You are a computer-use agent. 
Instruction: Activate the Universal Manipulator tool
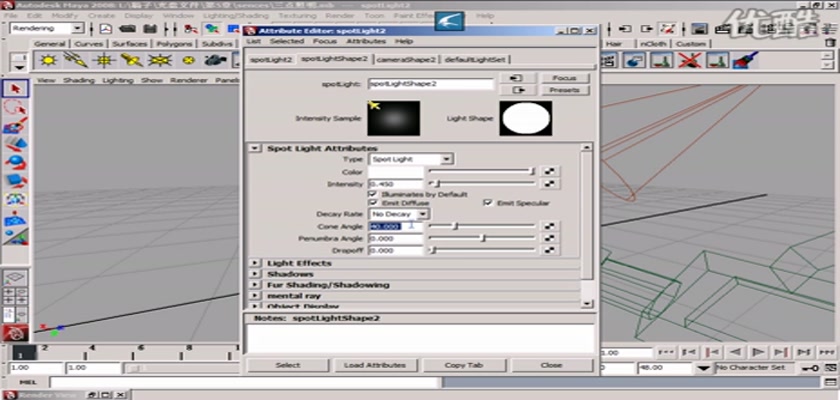(x=16, y=199)
